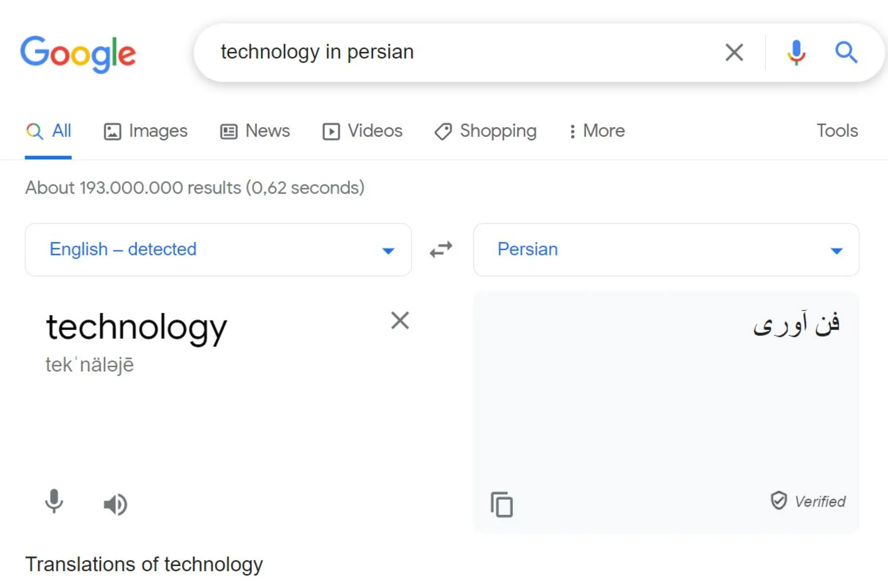Open search Tools
Viewport: 888px width, 588px height.
coord(837,131)
